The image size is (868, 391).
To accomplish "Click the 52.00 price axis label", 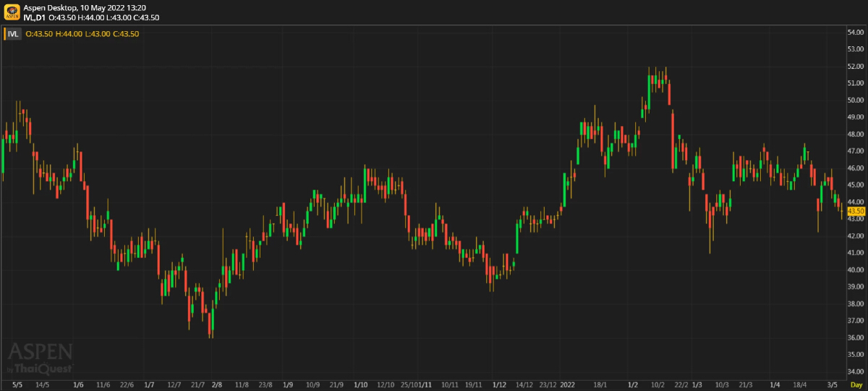I will pyautogui.click(x=856, y=67).
